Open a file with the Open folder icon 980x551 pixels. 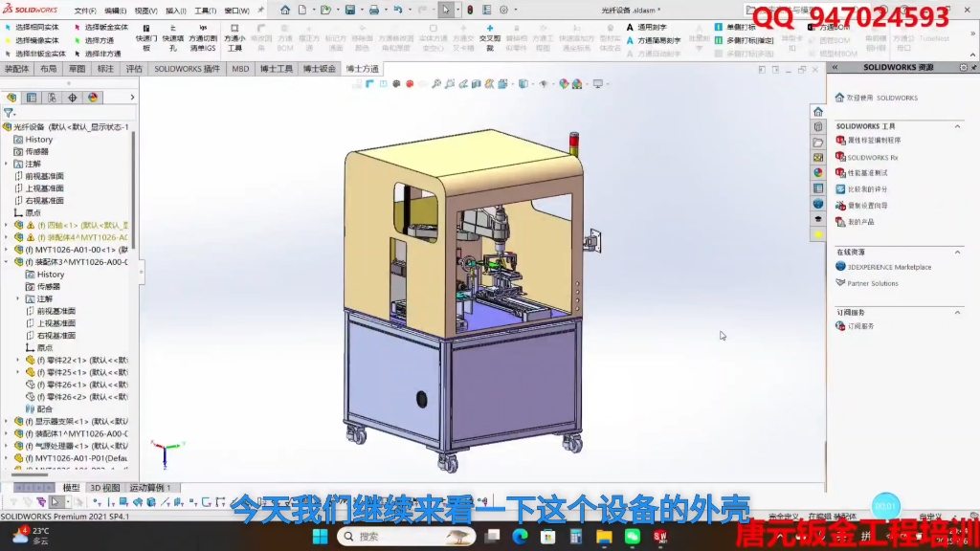pyautogui.click(x=325, y=10)
